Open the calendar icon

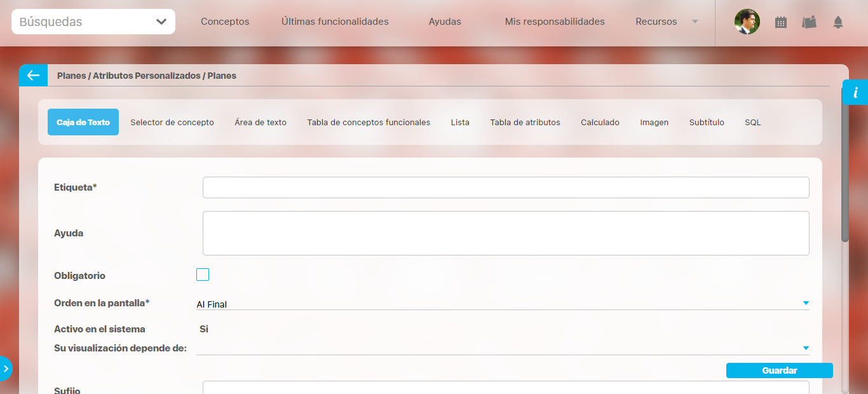point(781,22)
